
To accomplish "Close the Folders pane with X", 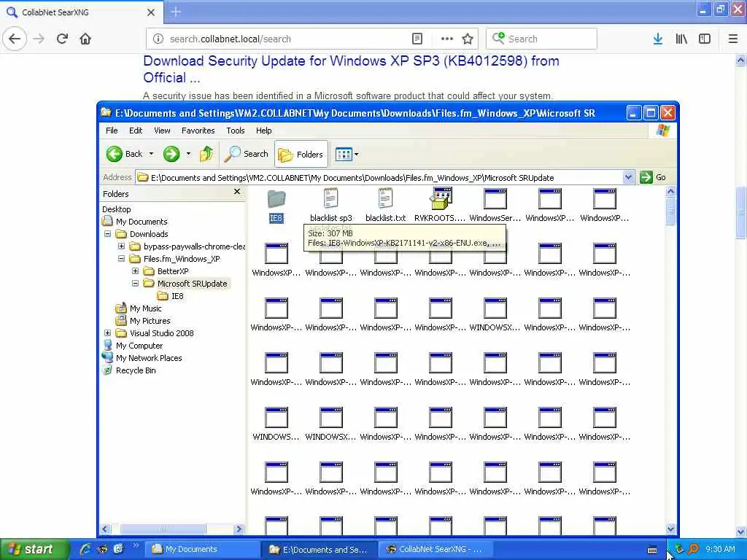I will point(237,192).
